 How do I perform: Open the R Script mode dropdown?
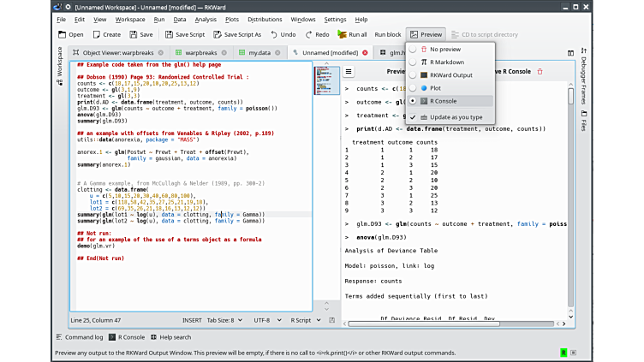click(x=303, y=320)
